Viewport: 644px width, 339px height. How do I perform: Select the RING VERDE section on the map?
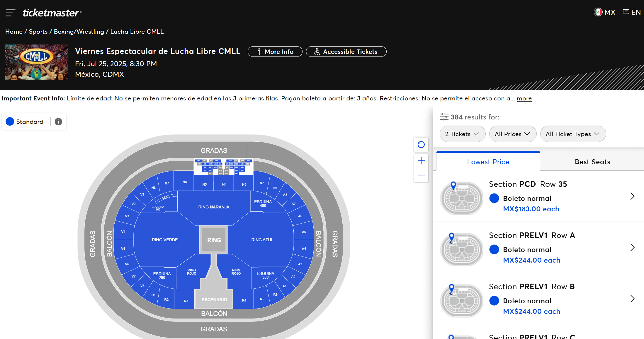coord(165,240)
